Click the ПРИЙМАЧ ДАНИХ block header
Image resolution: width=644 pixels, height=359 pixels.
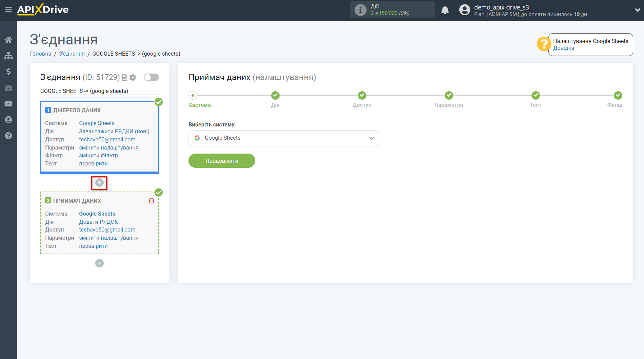(x=77, y=201)
